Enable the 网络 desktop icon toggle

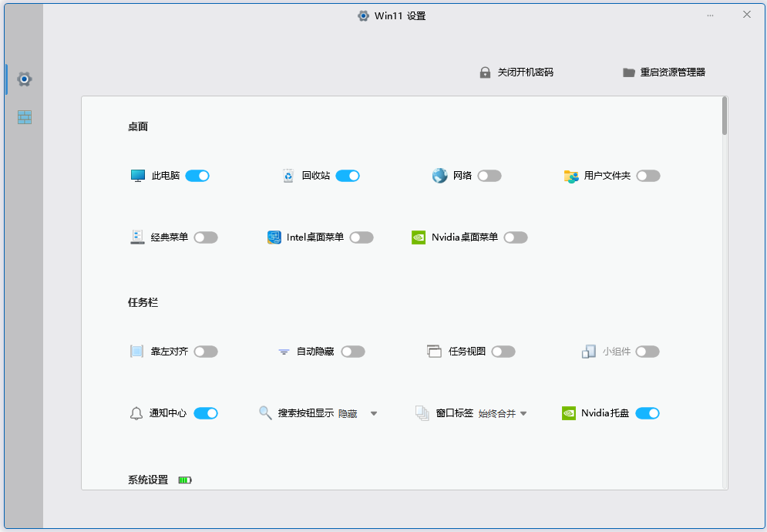[x=489, y=176]
